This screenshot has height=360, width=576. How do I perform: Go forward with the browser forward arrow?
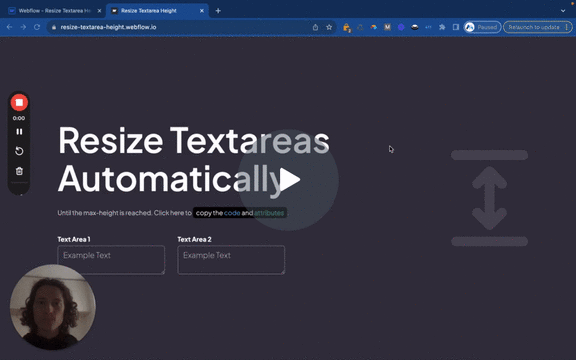(x=23, y=27)
